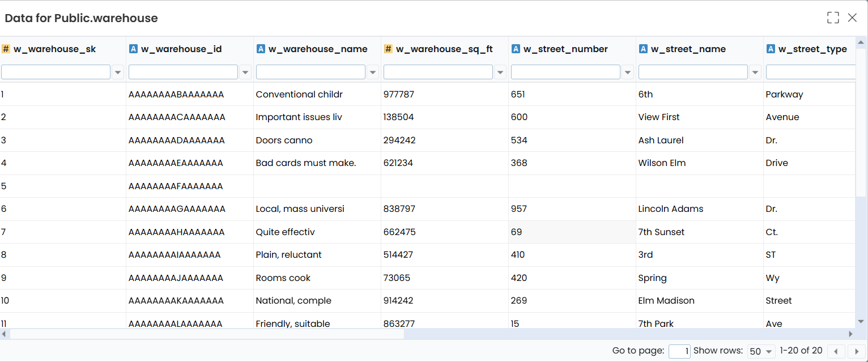Sort by w_warehouse_name column header
The image size is (868, 362).
click(318, 49)
